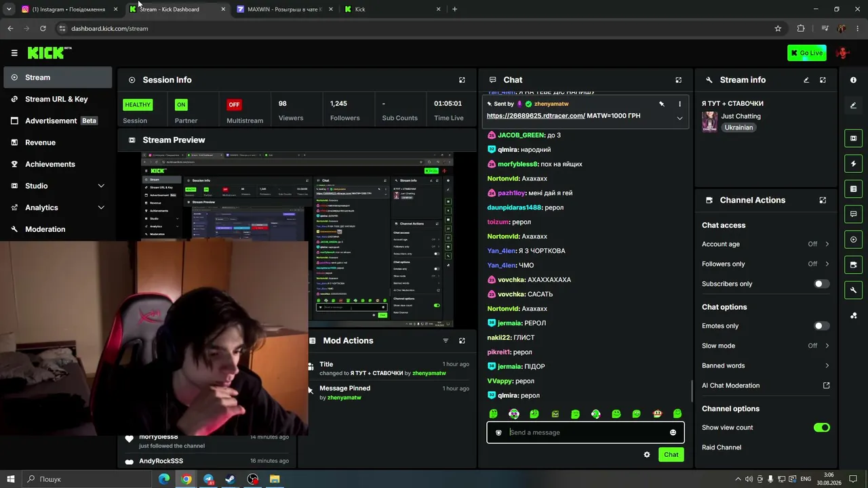Click the Ukrainian language tag
Image resolution: width=868 pixels, height=488 pixels.
pos(738,127)
